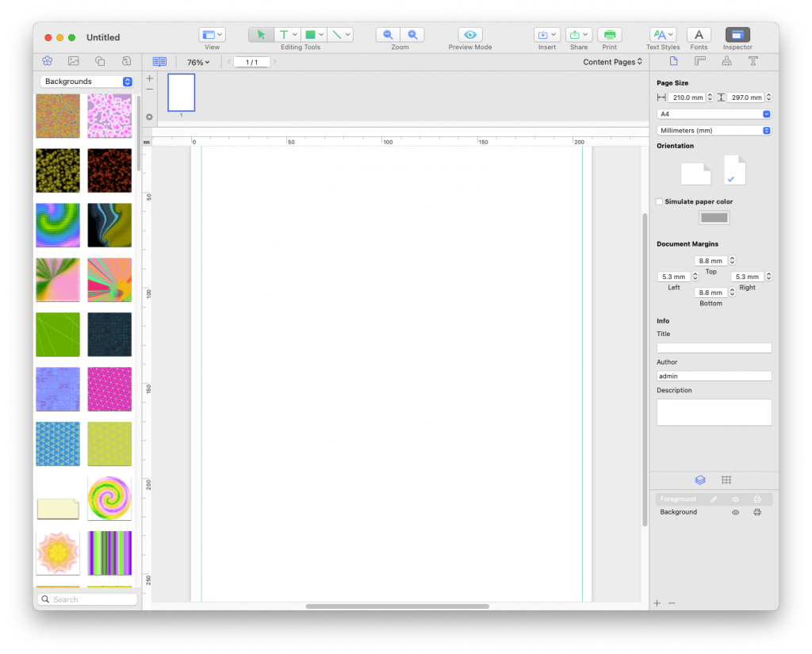This screenshot has width=812, height=654.
Task: Go to next page arrow
Action: click(x=274, y=62)
